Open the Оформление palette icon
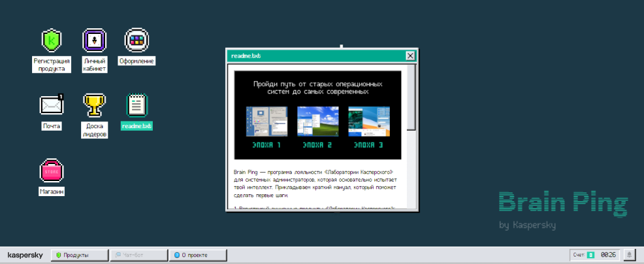 click(x=136, y=40)
